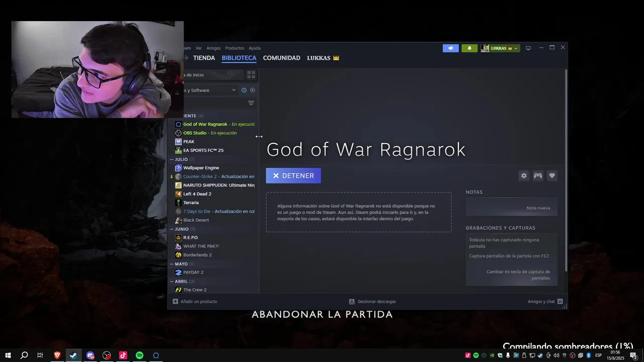Select Counter-Strike 2 in the list
This screenshot has width=644, height=362.
[215, 176]
